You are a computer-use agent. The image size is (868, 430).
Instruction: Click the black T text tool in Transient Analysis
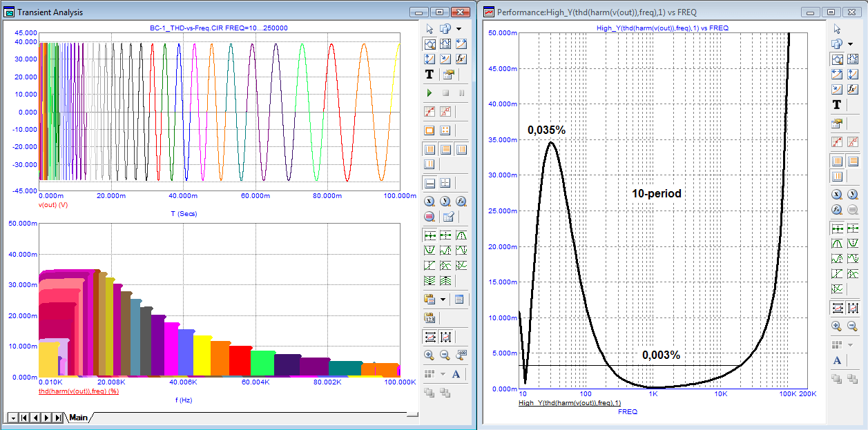430,74
